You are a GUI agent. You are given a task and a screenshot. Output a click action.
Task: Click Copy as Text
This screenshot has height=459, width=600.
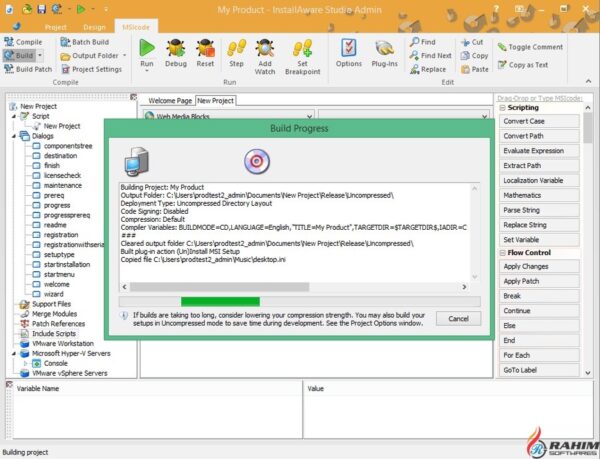pyautogui.click(x=523, y=65)
